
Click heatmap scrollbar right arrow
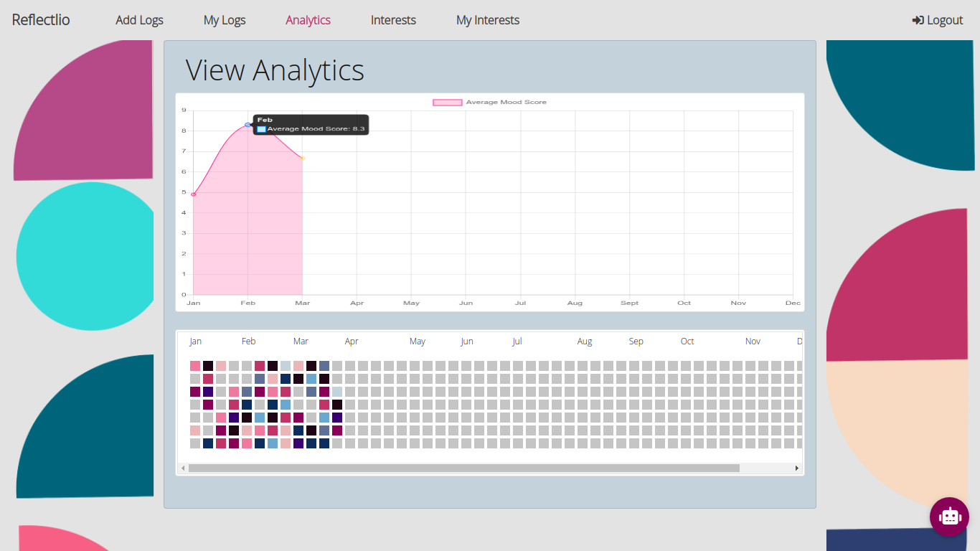click(796, 468)
